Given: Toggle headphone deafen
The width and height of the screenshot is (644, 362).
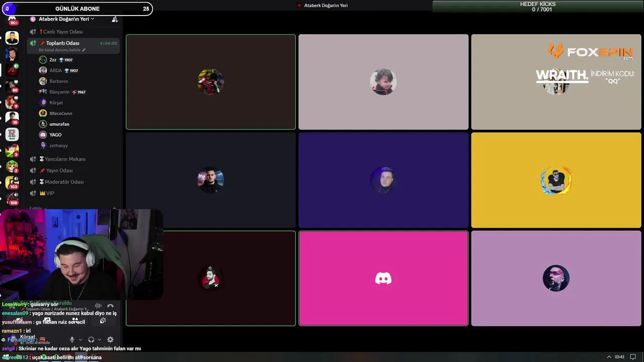Looking at the screenshot, I should click(x=91, y=340).
